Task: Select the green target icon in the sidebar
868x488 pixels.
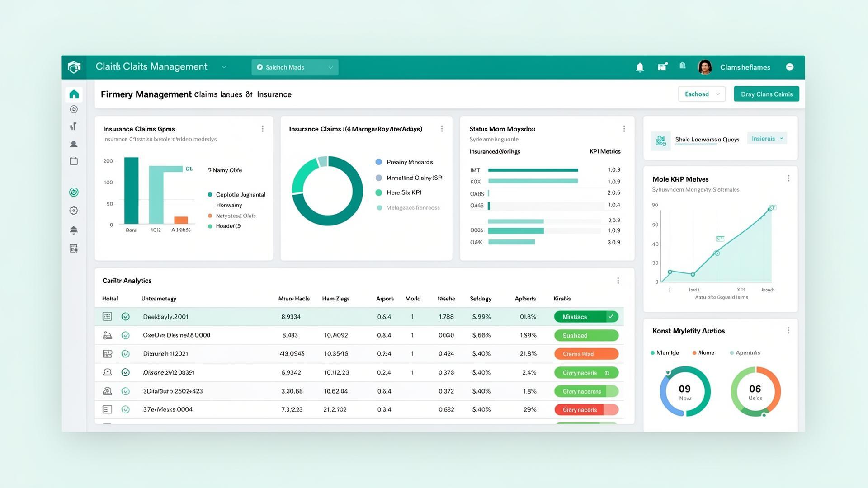Action: 73,192
